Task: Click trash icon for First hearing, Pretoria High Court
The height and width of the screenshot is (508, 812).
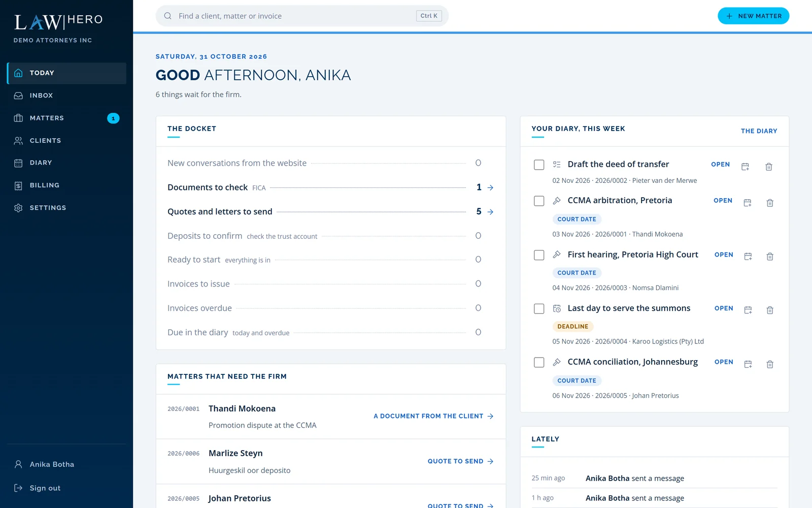Action: point(769,257)
